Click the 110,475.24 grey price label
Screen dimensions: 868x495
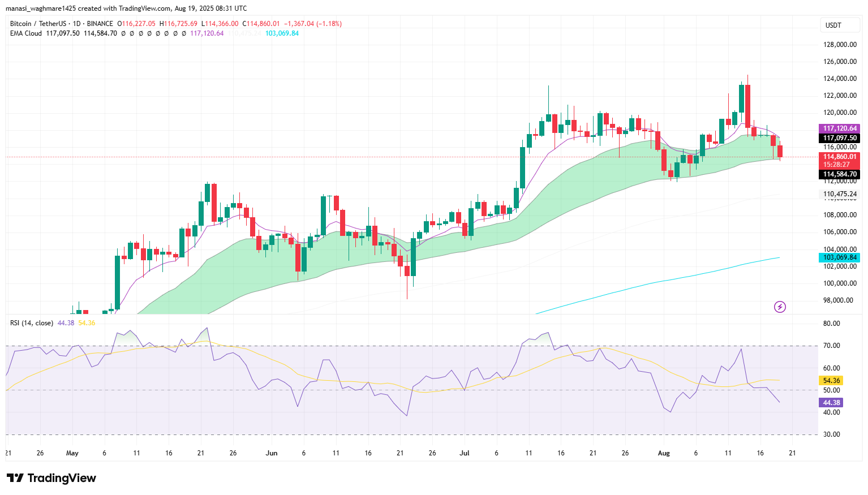[x=840, y=194]
